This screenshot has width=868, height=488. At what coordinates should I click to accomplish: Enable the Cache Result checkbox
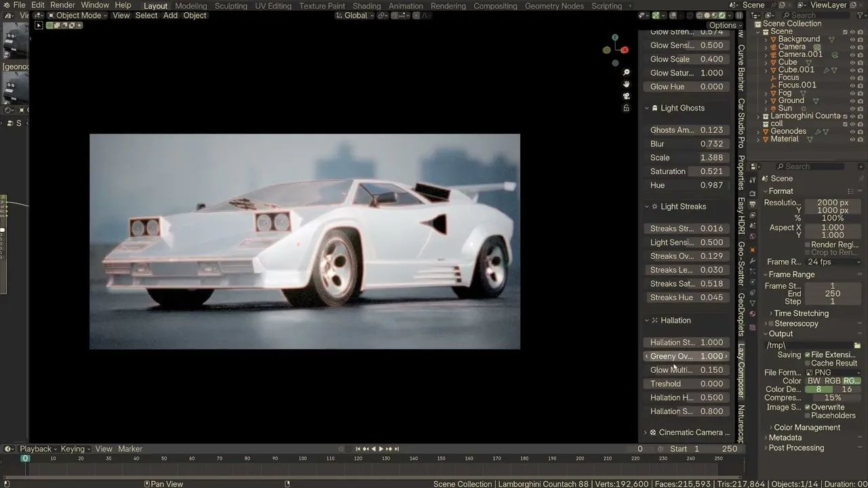pyautogui.click(x=807, y=363)
